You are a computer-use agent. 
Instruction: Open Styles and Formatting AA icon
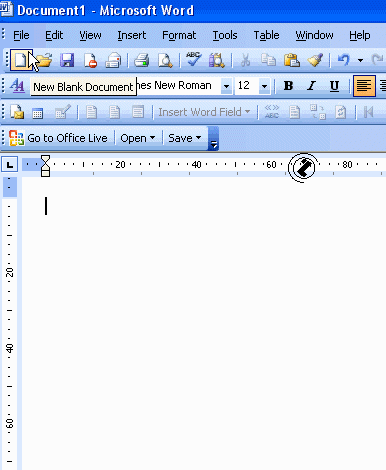coord(17,86)
